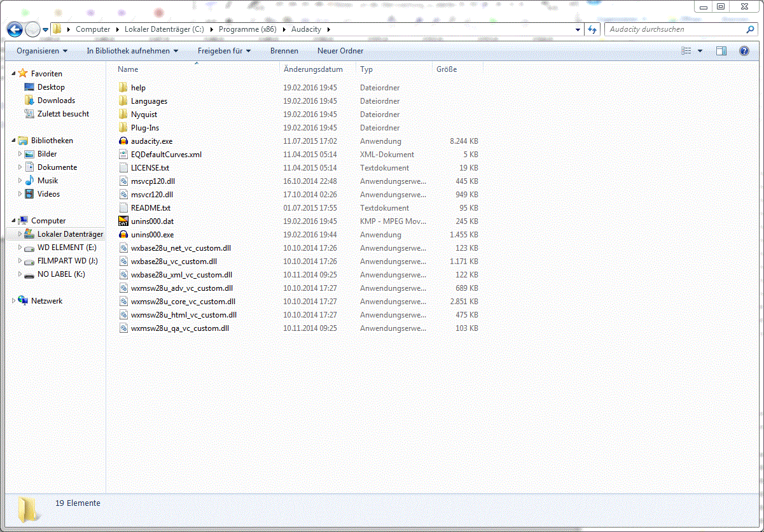Open Desktop in the Favoriten sidebar

pyautogui.click(x=51, y=87)
